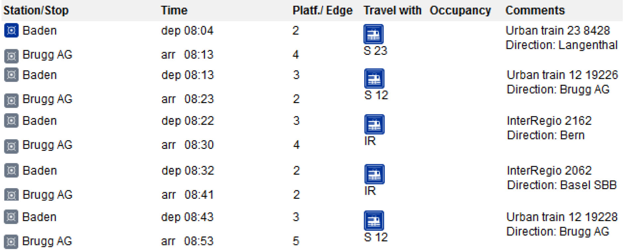Click the station icon for Brugg AG arr 08:53
The height and width of the screenshot is (250, 644).
pos(11,242)
